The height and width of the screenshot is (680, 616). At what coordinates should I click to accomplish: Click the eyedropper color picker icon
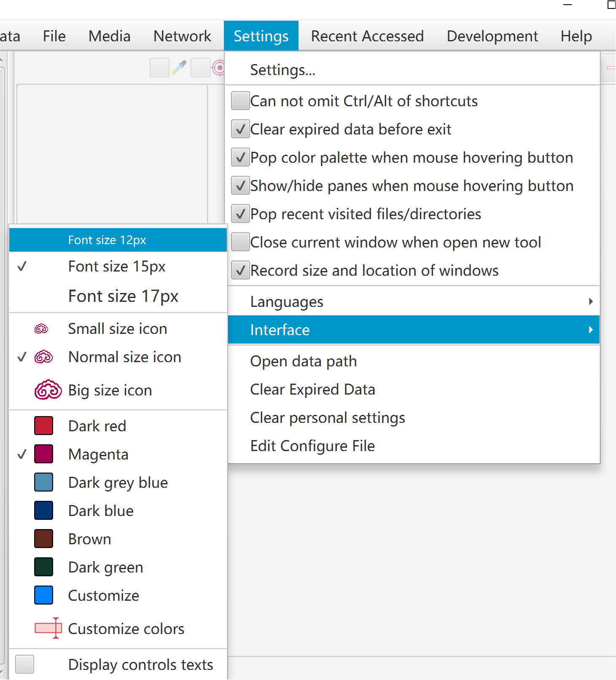[x=179, y=67]
